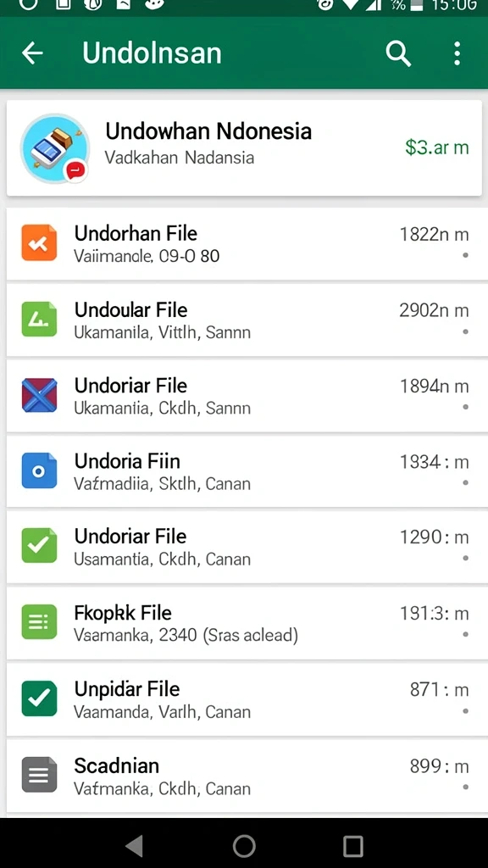This screenshot has width=488, height=868.
Task: Toggle green checkmark on Undoriar File
Action: (x=39, y=546)
